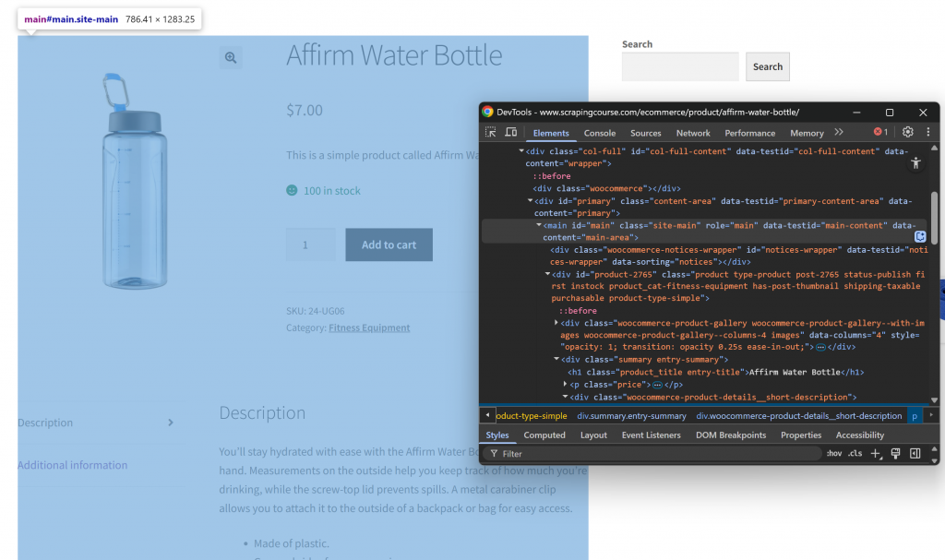Open the DevTools three-dot customize menu
The image size is (945, 560).
(928, 132)
